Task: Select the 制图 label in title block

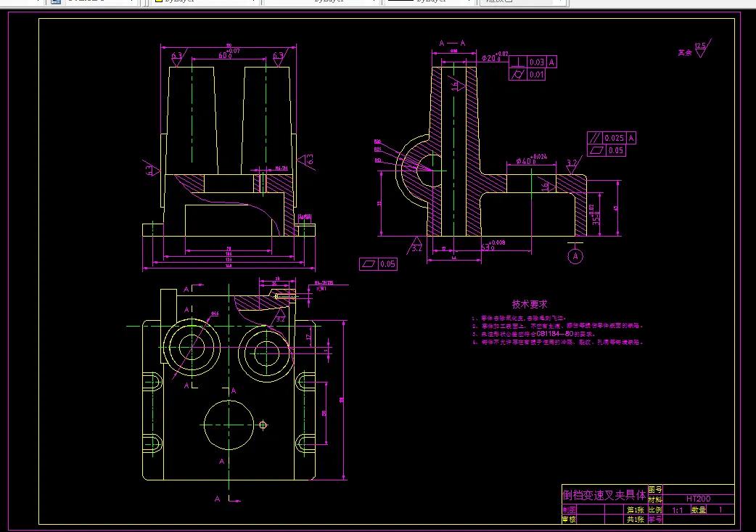Action: tap(569, 510)
